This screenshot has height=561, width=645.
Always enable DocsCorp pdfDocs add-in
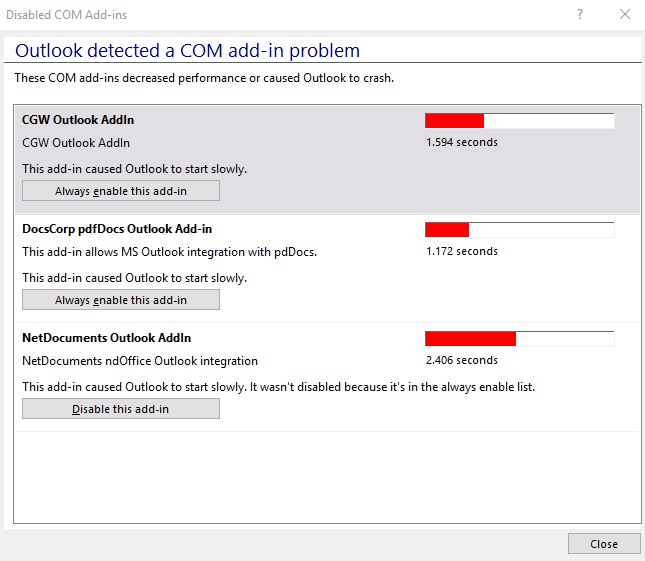pyautogui.click(x=121, y=300)
